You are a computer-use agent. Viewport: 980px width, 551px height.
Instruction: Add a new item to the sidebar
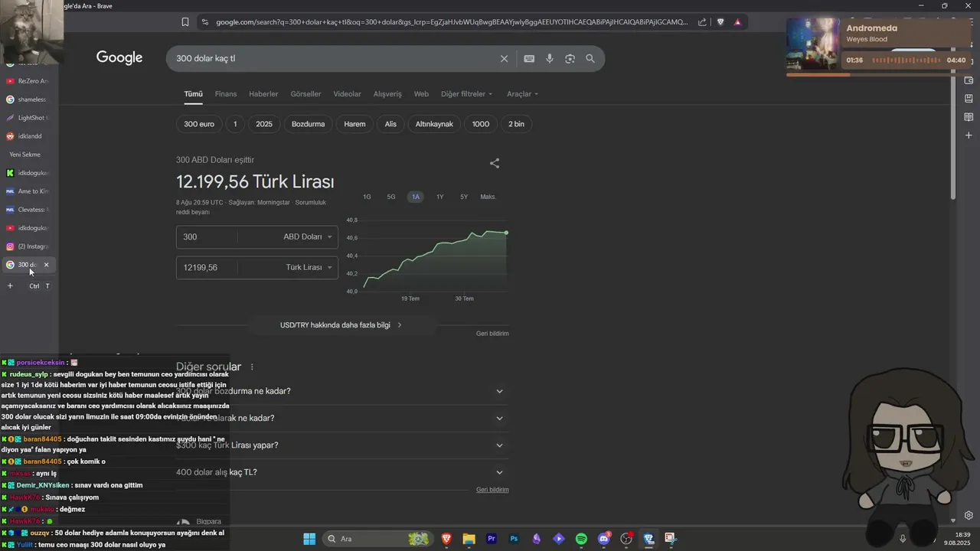[969, 135]
